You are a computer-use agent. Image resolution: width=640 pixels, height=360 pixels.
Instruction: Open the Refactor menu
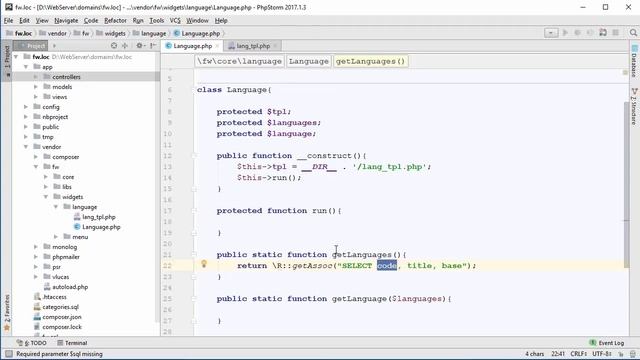coord(116,20)
